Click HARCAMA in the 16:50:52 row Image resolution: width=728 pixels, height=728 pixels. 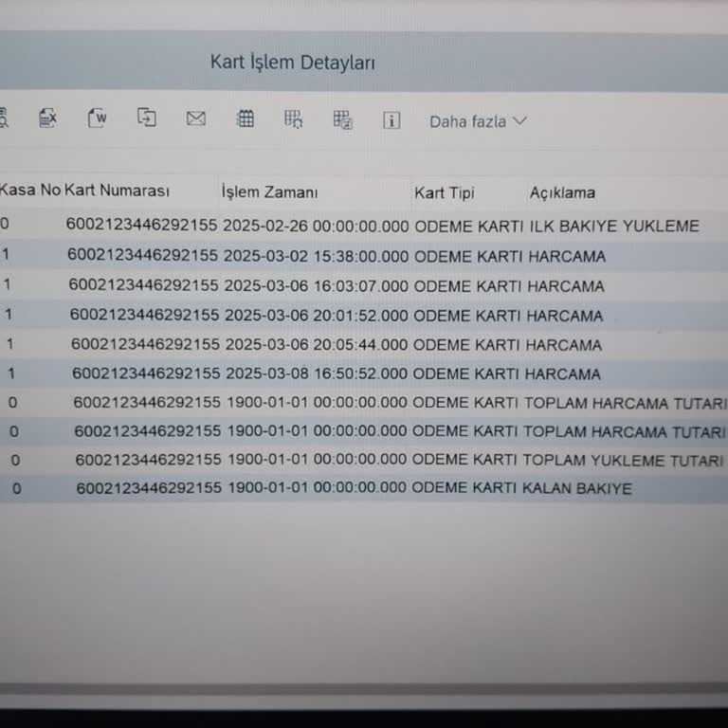tap(563, 374)
